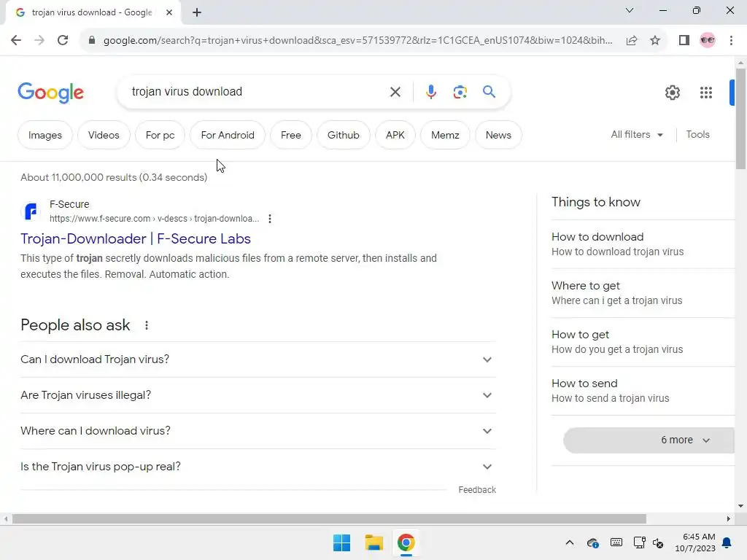Image resolution: width=747 pixels, height=560 pixels.
Task: Go to Google homepage via logo
Action: (51, 93)
